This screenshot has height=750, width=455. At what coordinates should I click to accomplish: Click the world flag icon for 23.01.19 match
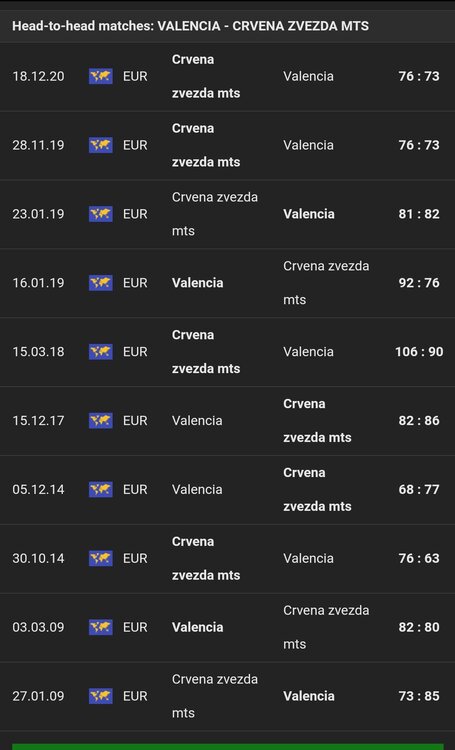click(x=100, y=214)
